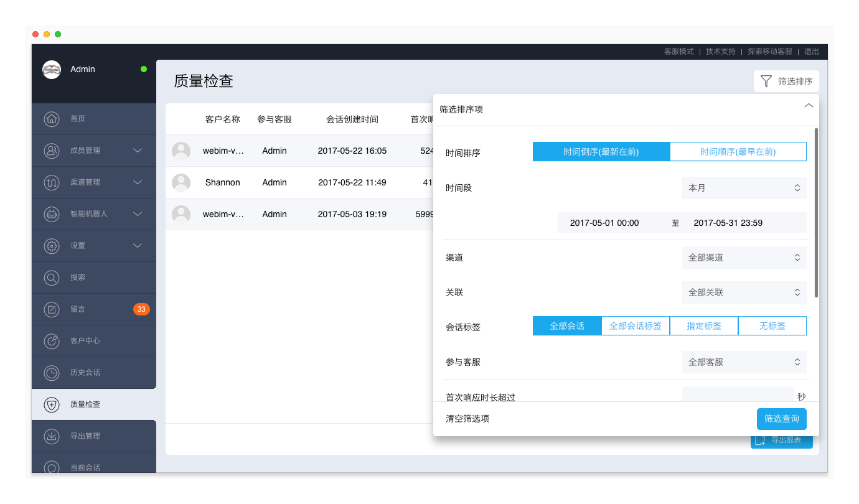Click the funnel filter icon
859x504 pixels.
point(766,82)
